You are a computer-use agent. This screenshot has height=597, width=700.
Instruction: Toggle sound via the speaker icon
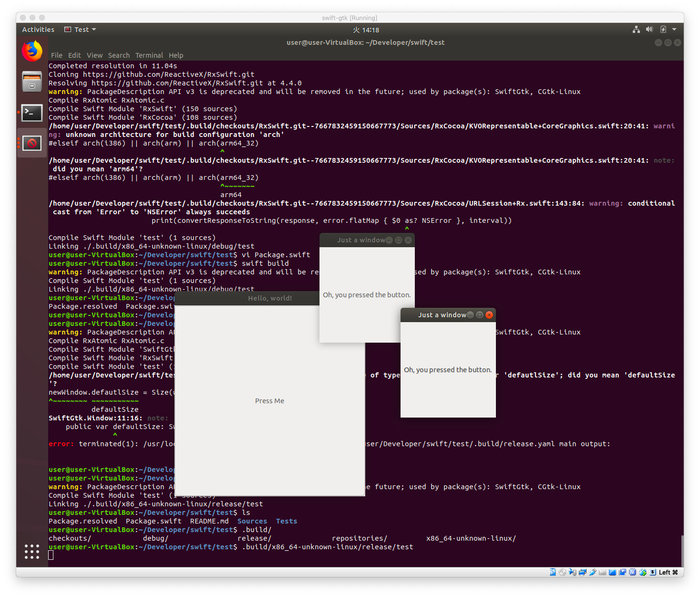[649, 29]
